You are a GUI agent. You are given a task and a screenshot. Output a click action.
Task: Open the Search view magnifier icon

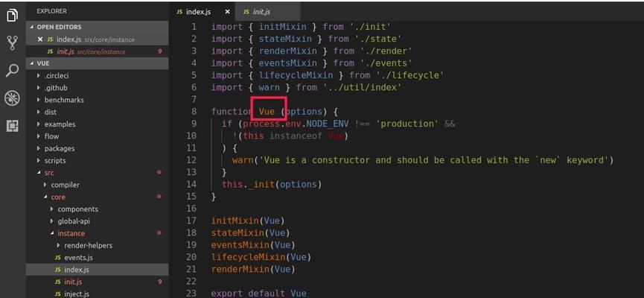tap(13, 70)
